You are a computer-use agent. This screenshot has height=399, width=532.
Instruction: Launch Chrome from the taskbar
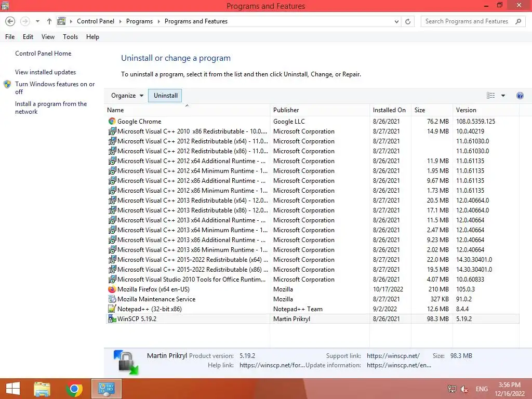click(x=74, y=389)
